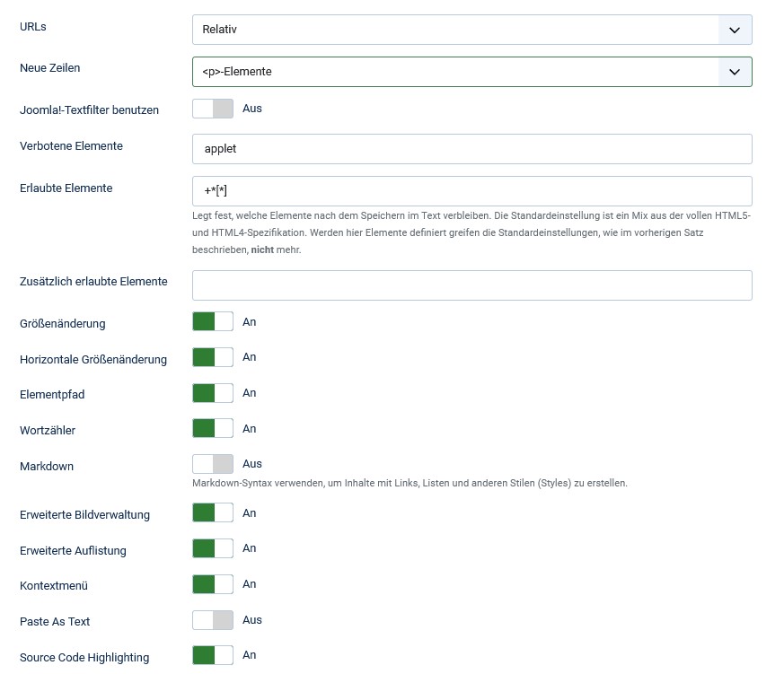Viewport: 784px width, 674px height.
Task: Disable the Wortzähler switch
Action: tap(213, 429)
